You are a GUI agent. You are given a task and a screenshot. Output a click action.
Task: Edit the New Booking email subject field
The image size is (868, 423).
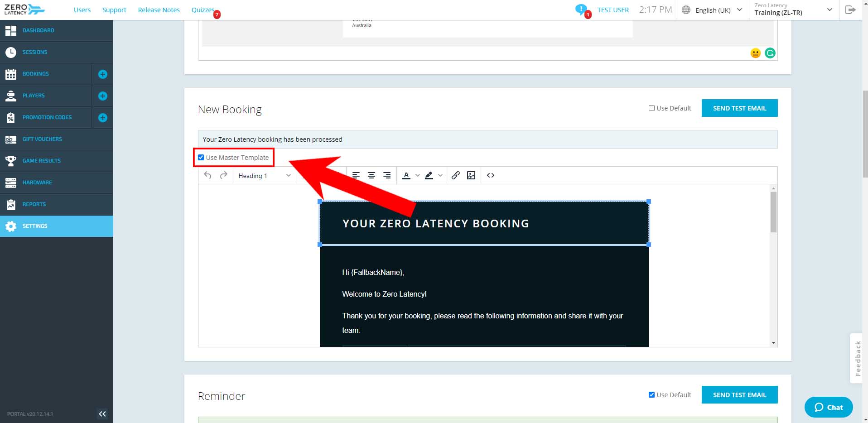tap(487, 139)
